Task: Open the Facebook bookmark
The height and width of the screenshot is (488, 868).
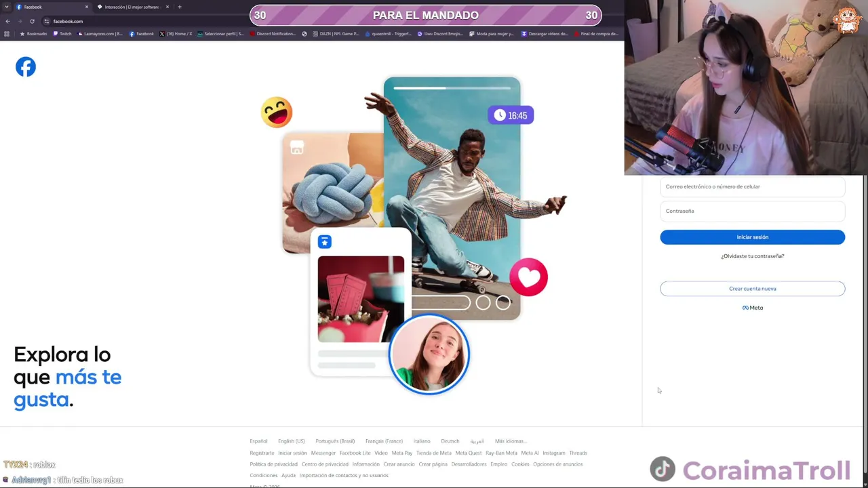Action: click(142, 34)
